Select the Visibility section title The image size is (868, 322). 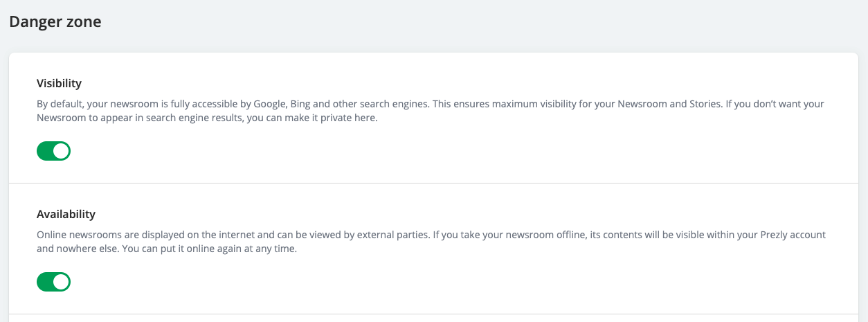[x=59, y=83]
